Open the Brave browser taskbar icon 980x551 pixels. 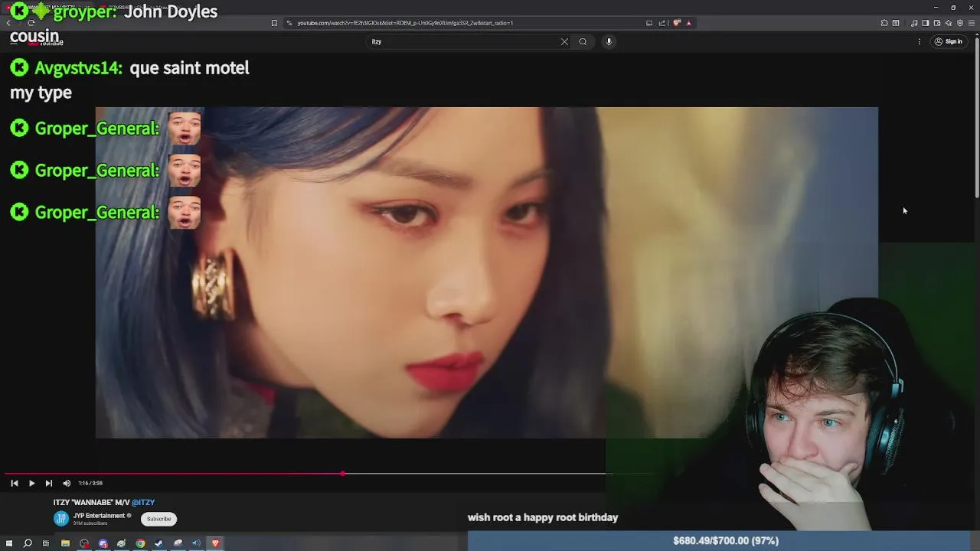coord(215,543)
